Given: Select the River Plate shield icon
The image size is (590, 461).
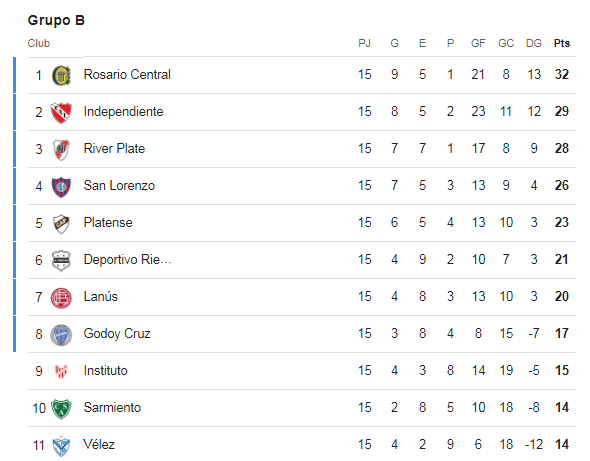Looking at the screenshot, I should pyautogui.click(x=61, y=149).
